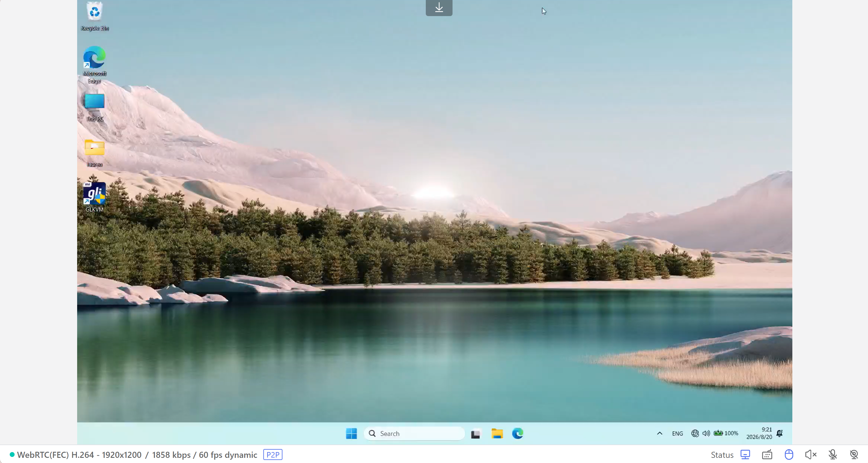Click the ENG language indicator
The width and height of the screenshot is (868, 463).
(677, 433)
